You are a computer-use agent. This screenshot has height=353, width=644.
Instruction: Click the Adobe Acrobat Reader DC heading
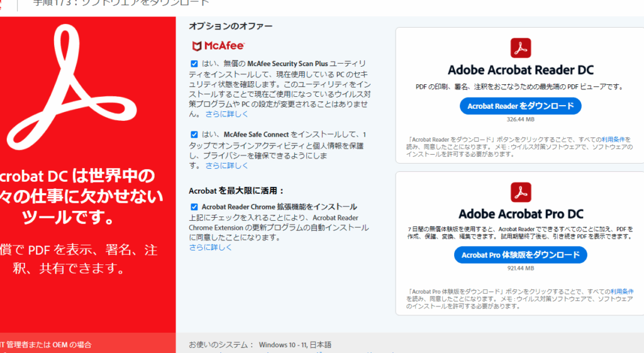pos(520,70)
